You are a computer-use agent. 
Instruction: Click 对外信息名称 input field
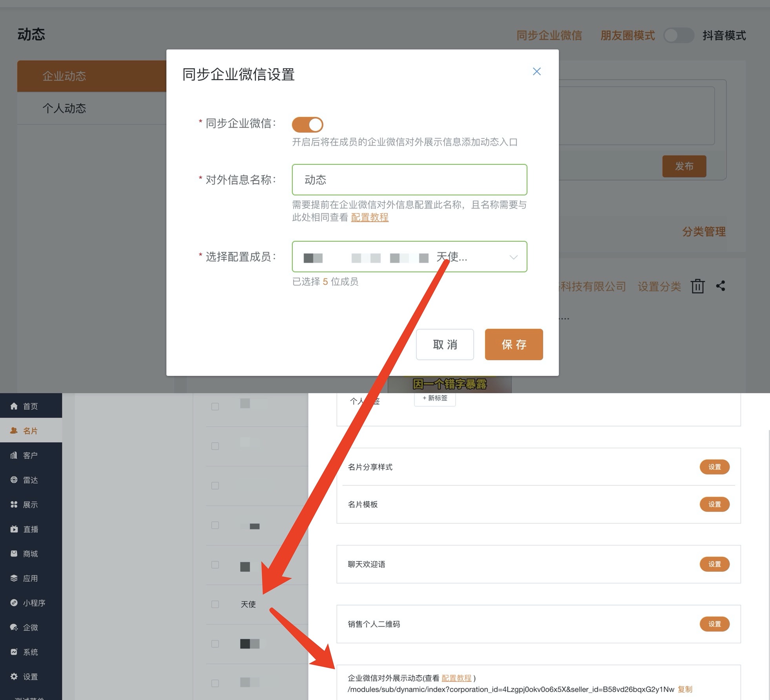(x=409, y=180)
